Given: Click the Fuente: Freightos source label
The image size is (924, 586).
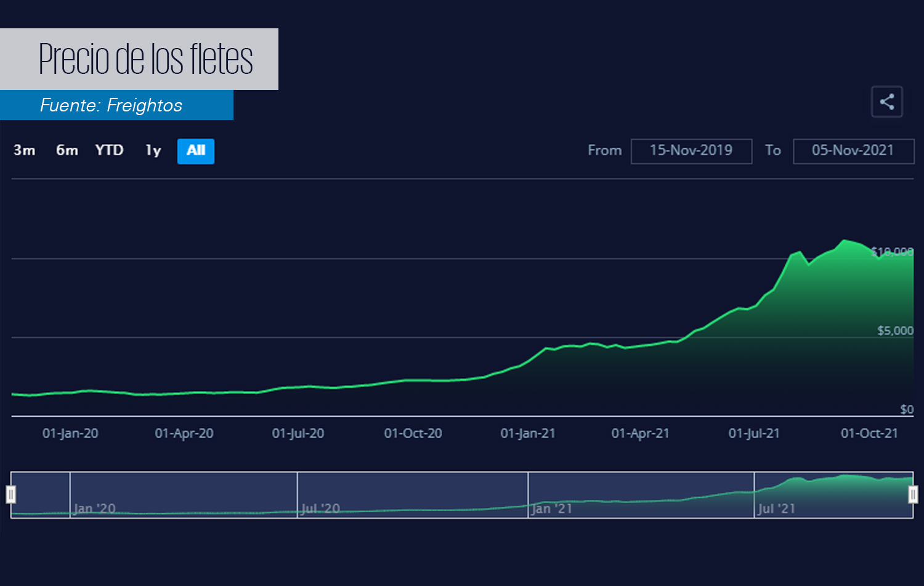Looking at the screenshot, I should 111,105.
